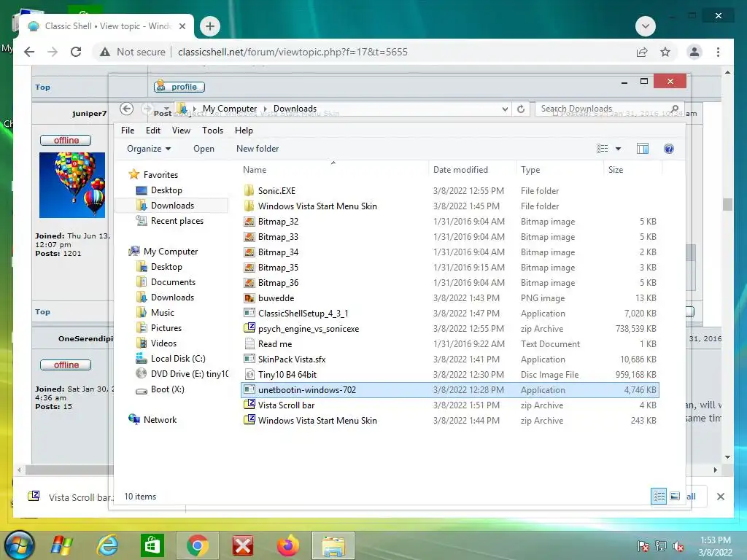Sort by Type column header

click(560, 169)
